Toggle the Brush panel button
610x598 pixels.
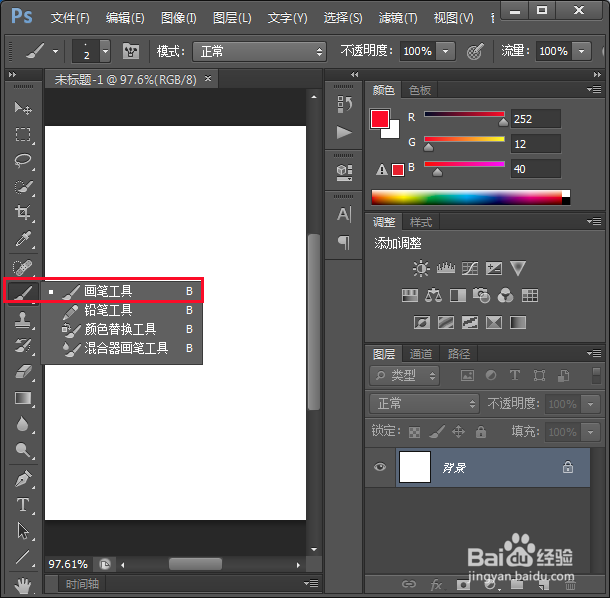click(x=131, y=51)
